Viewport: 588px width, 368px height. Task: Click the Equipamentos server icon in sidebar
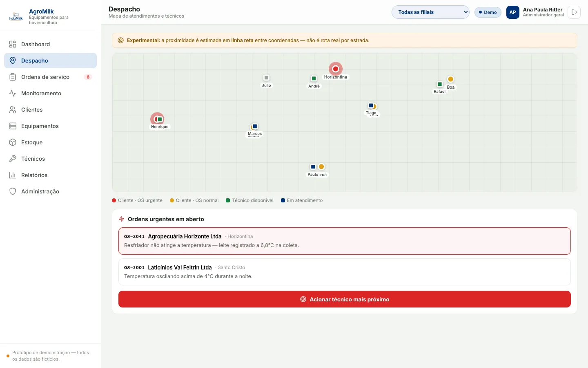pyautogui.click(x=13, y=126)
